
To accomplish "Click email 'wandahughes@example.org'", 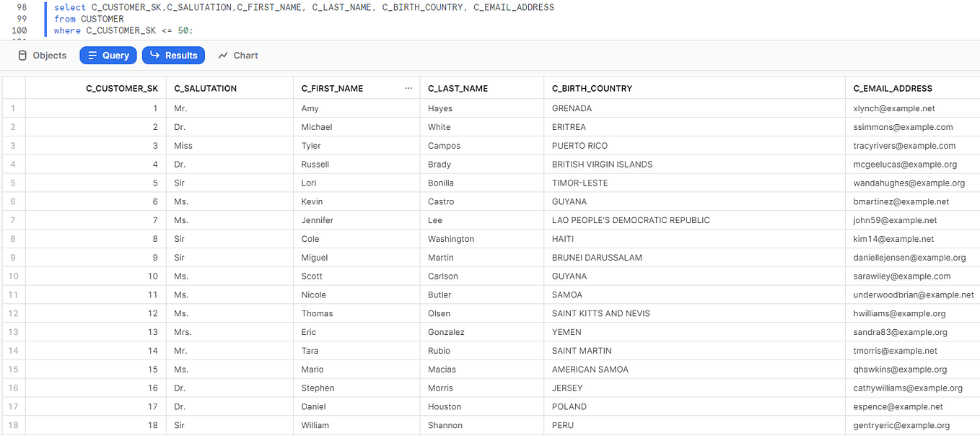I will [909, 183].
